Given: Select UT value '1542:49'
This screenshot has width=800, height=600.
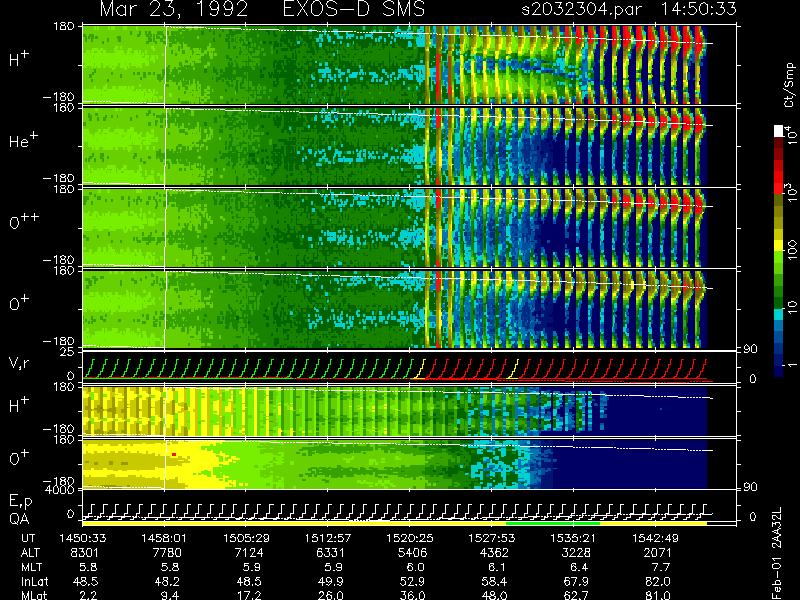Looking at the screenshot, I should (x=655, y=538).
